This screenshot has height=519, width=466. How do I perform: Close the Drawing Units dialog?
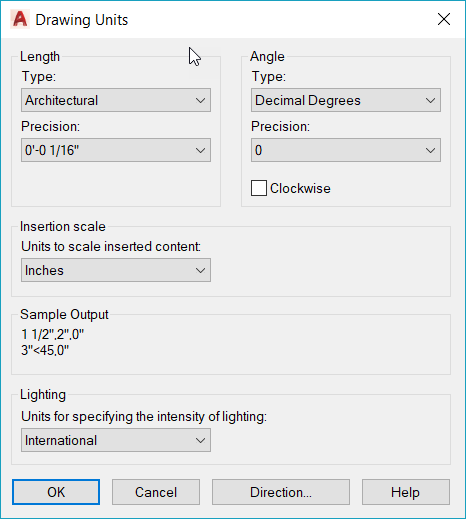tap(444, 19)
